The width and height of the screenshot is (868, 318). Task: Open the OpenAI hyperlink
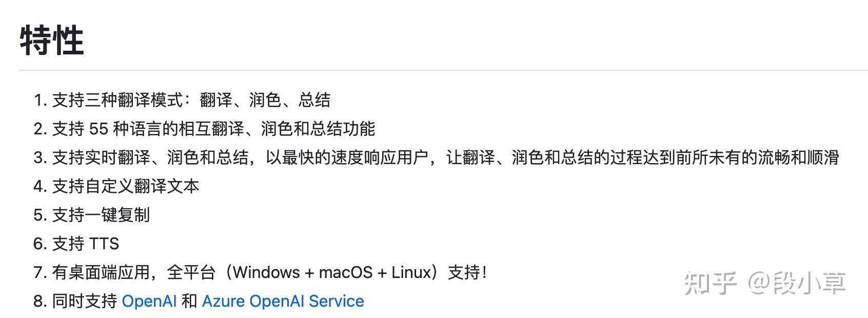[x=149, y=301]
